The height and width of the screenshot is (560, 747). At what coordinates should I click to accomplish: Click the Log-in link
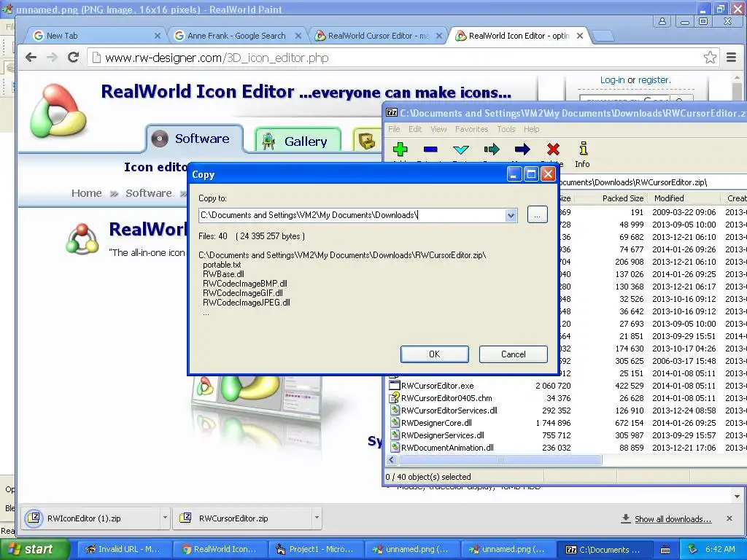612,80
